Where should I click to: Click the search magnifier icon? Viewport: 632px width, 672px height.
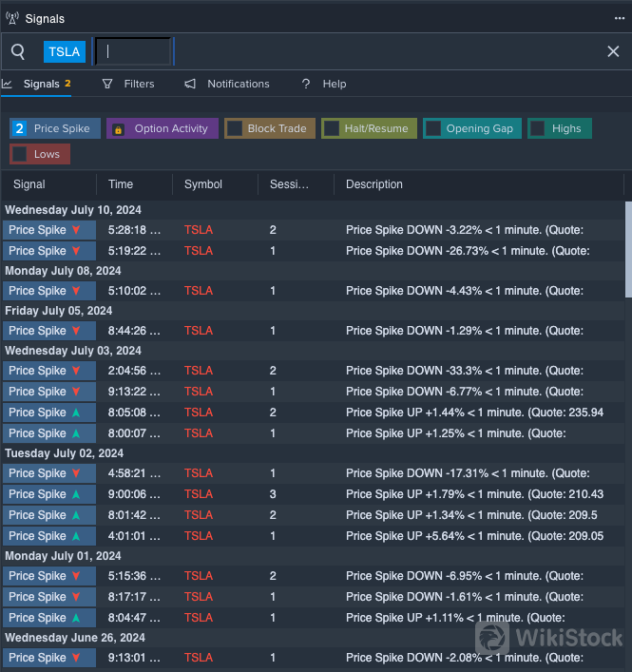point(18,51)
